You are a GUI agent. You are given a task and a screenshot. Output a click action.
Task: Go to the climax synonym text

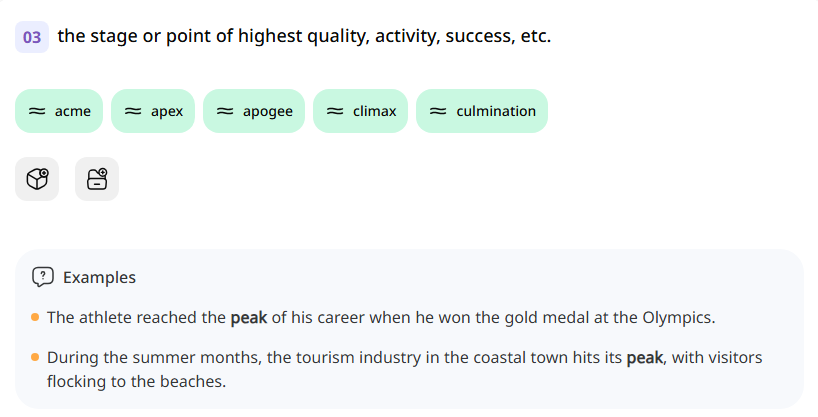(375, 111)
